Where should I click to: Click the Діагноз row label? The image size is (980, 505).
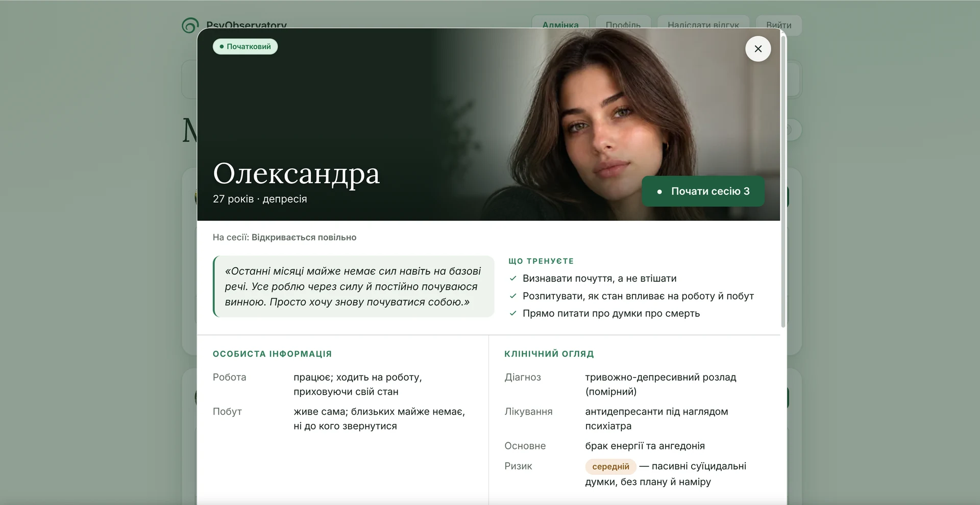point(523,377)
